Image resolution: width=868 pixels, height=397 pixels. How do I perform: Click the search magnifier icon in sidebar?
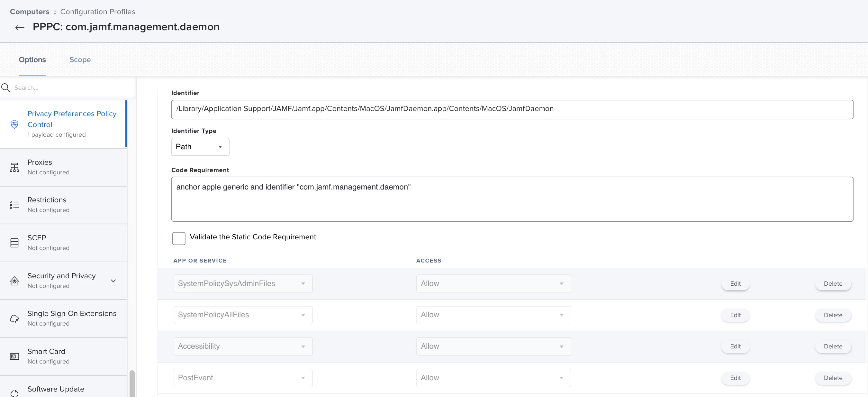[x=6, y=88]
